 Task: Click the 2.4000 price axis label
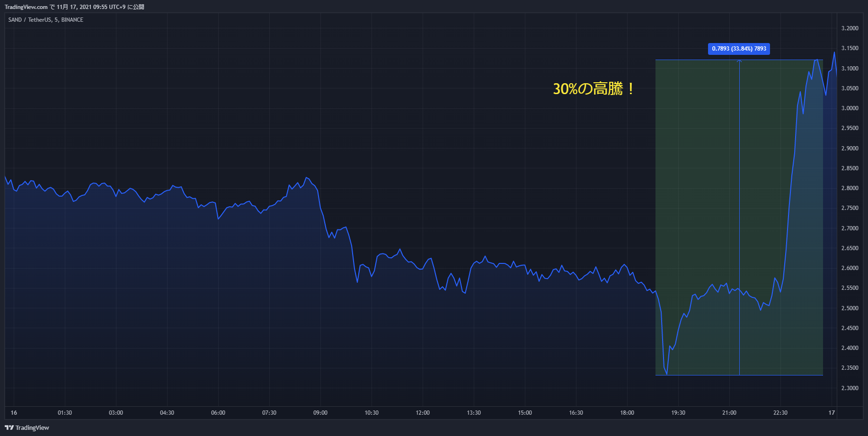coord(850,348)
